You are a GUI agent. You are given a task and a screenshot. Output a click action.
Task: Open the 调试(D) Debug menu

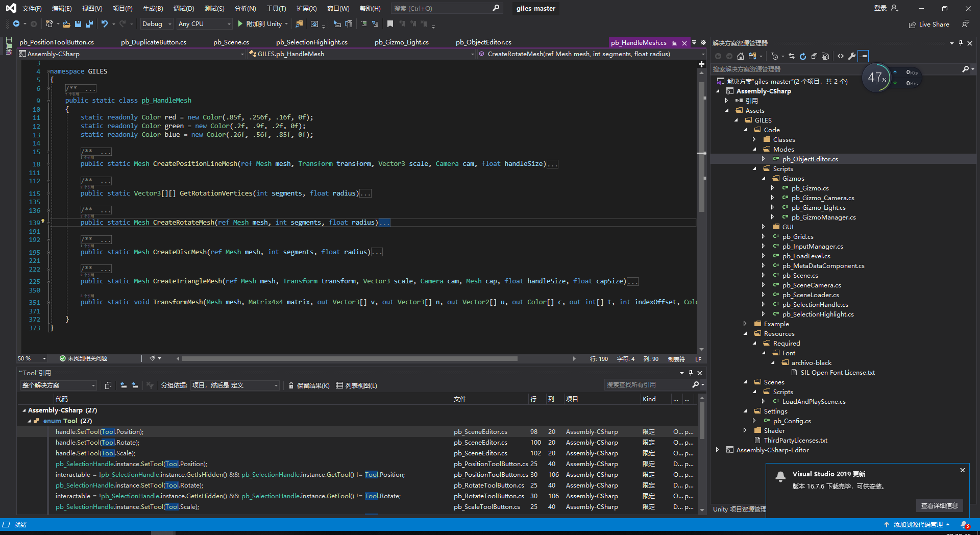[x=184, y=9]
